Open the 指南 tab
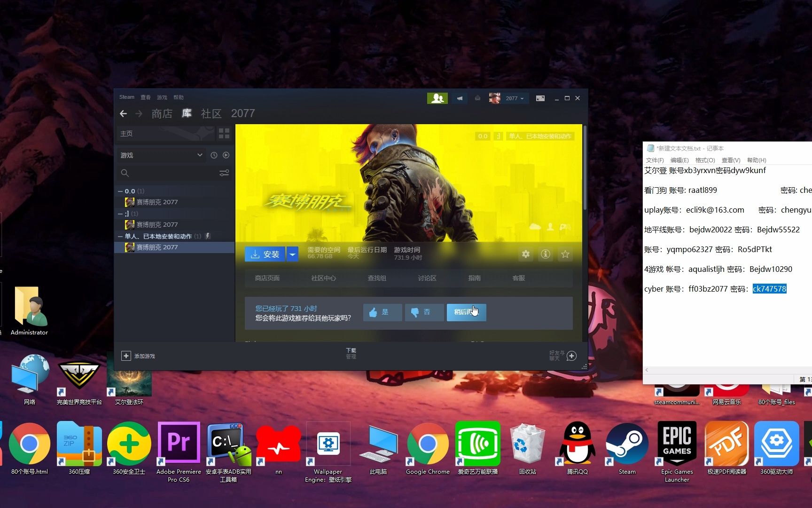The height and width of the screenshot is (508, 812). click(x=475, y=278)
